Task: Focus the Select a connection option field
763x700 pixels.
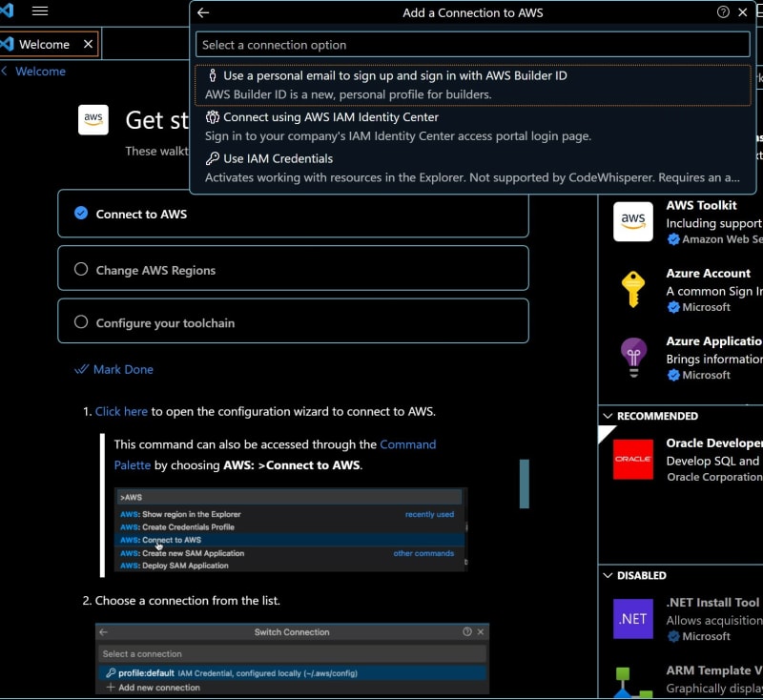Action: [472, 45]
